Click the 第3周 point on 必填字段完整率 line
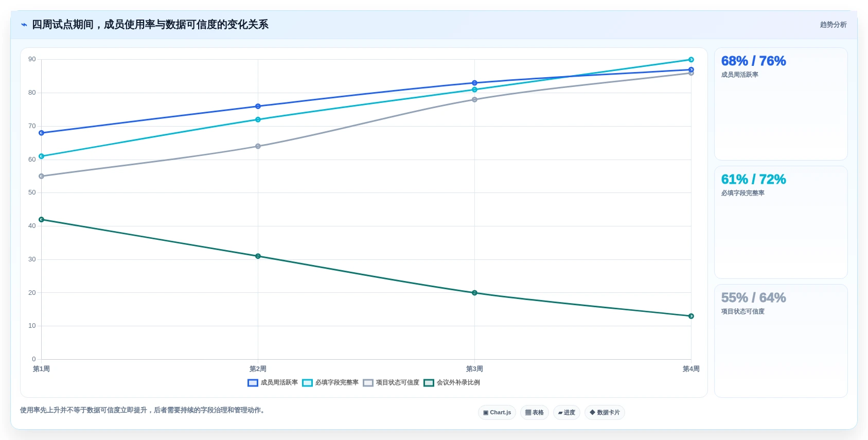Viewport: 868px width, 440px height. [474, 90]
